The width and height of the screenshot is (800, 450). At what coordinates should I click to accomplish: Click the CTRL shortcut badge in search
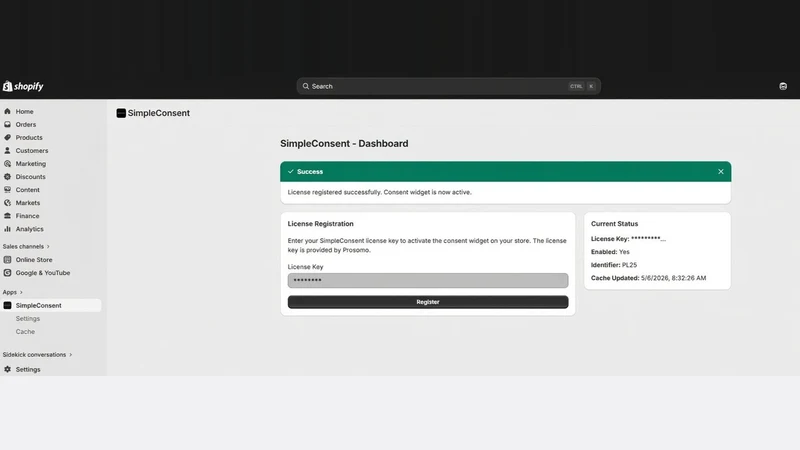pyautogui.click(x=576, y=86)
